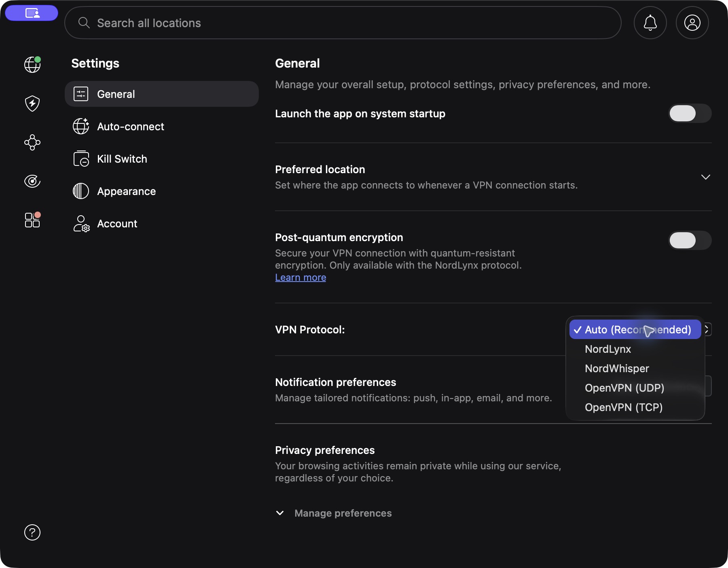Click Manage preferences label
This screenshot has width=728, height=568.
tap(343, 513)
